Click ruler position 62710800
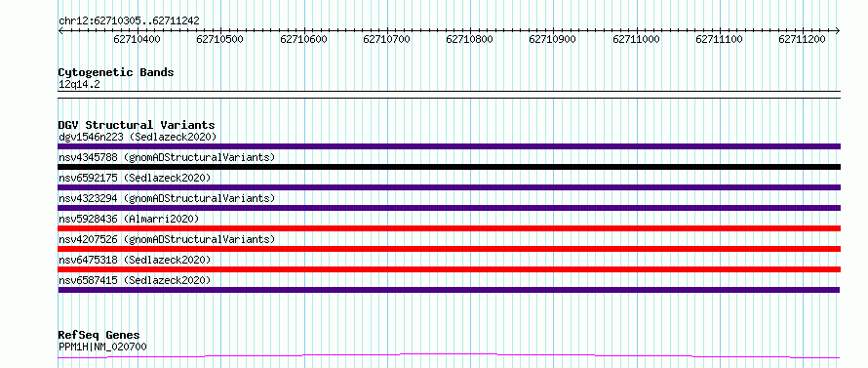 pyautogui.click(x=469, y=39)
